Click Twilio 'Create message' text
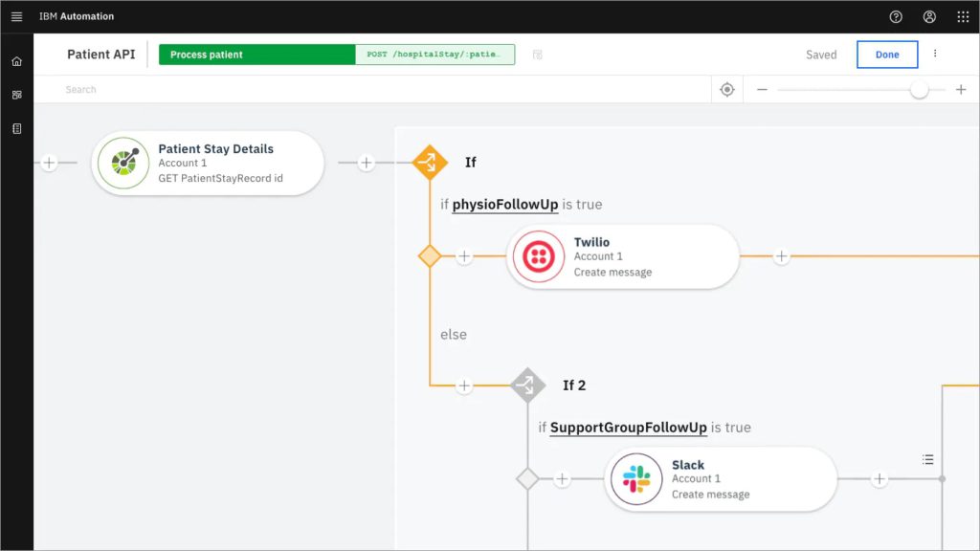The image size is (980, 551). (613, 273)
